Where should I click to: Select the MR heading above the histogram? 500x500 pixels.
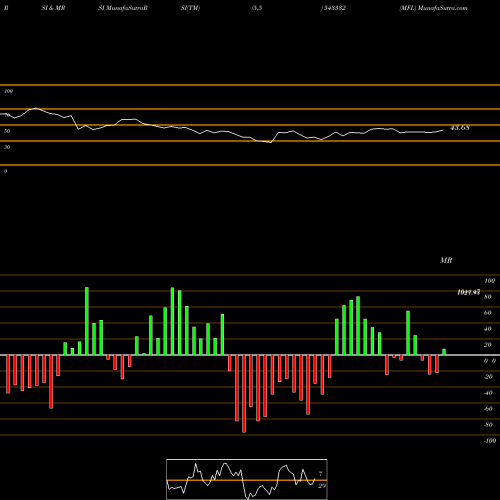tap(446, 260)
